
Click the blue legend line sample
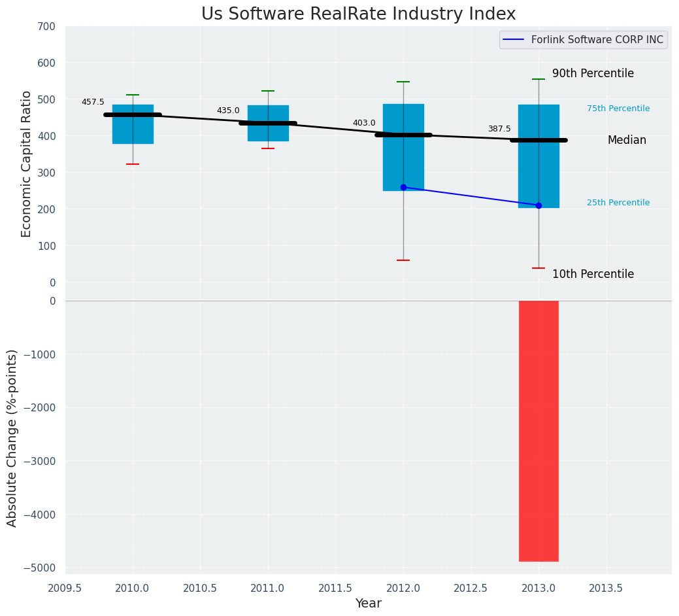[x=514, y=40]
